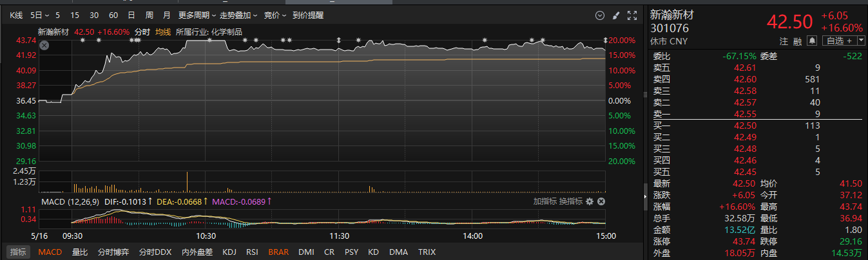Click the price alert bell icon

click(x=813, y=41)
